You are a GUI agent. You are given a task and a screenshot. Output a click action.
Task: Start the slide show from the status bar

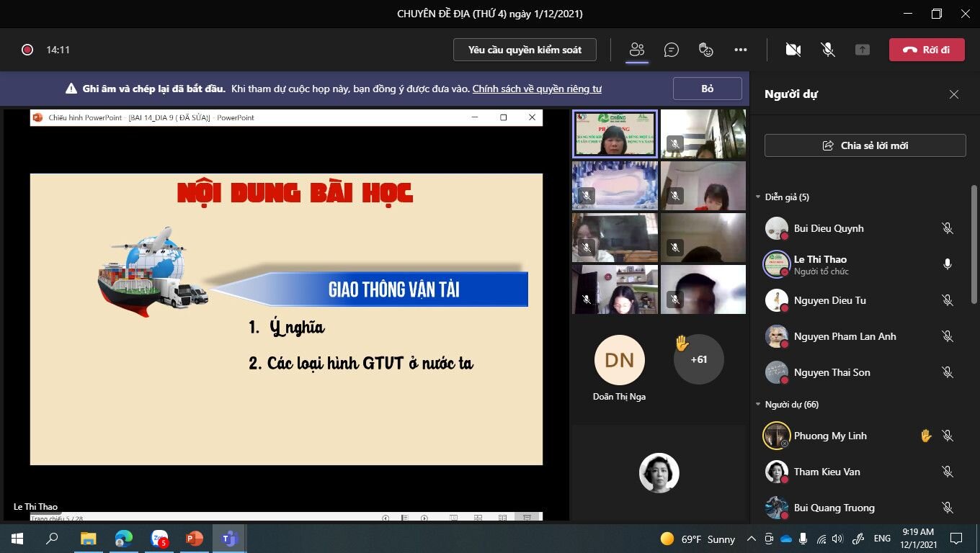click(x=527, y=517)
